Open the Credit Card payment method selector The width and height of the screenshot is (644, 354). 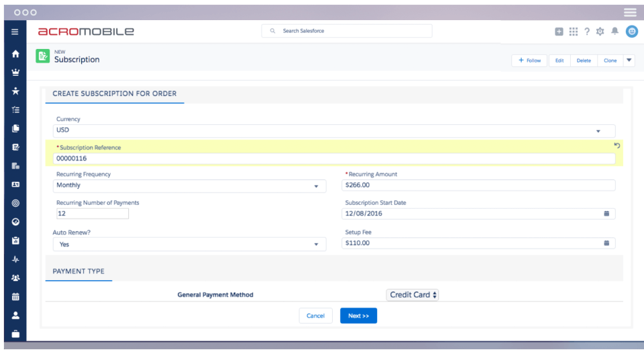point(413,295)
